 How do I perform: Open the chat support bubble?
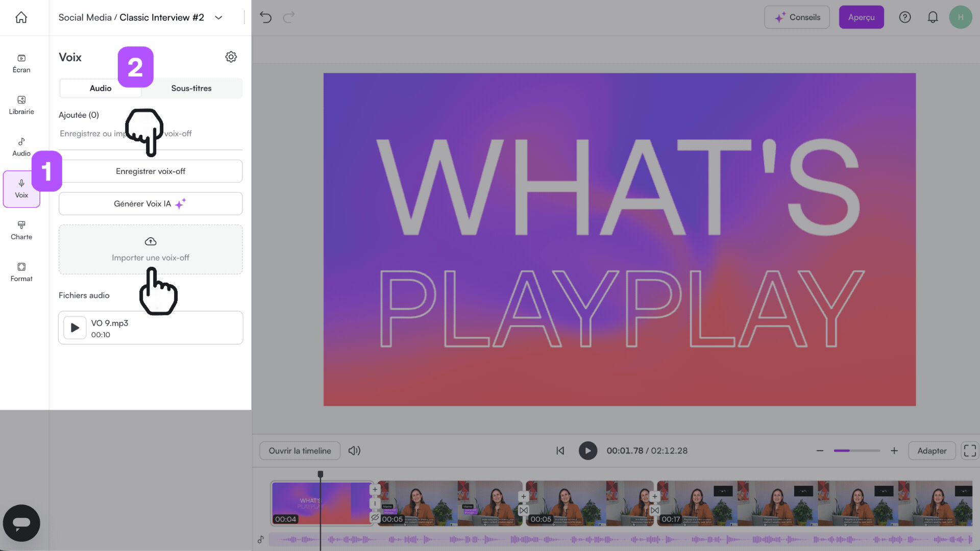21,523
